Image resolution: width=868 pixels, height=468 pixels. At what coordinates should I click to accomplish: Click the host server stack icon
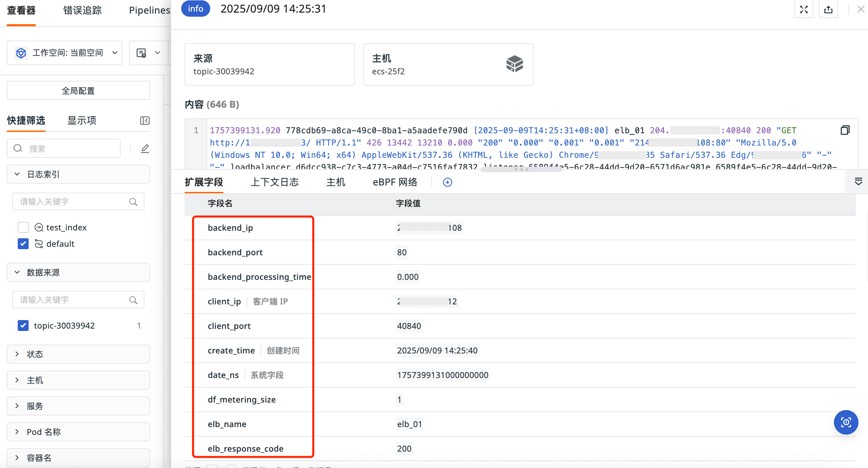(514, 64)
